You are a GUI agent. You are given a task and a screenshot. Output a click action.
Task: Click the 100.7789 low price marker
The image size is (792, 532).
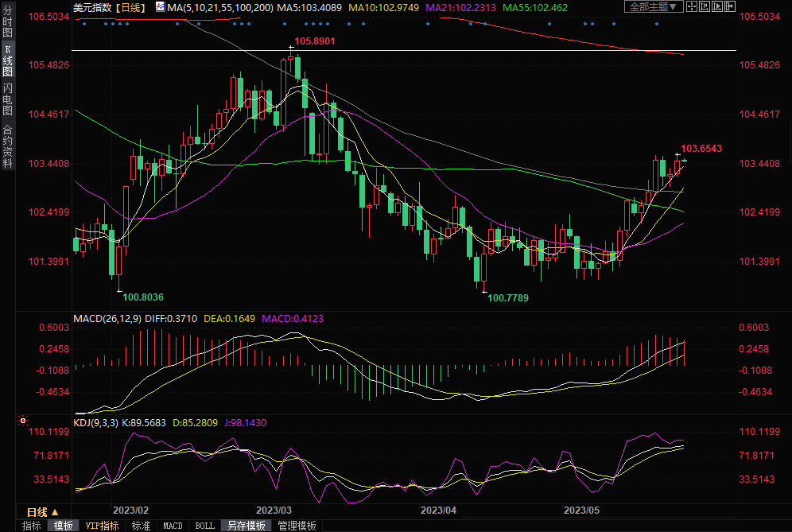tap(507, 297)
